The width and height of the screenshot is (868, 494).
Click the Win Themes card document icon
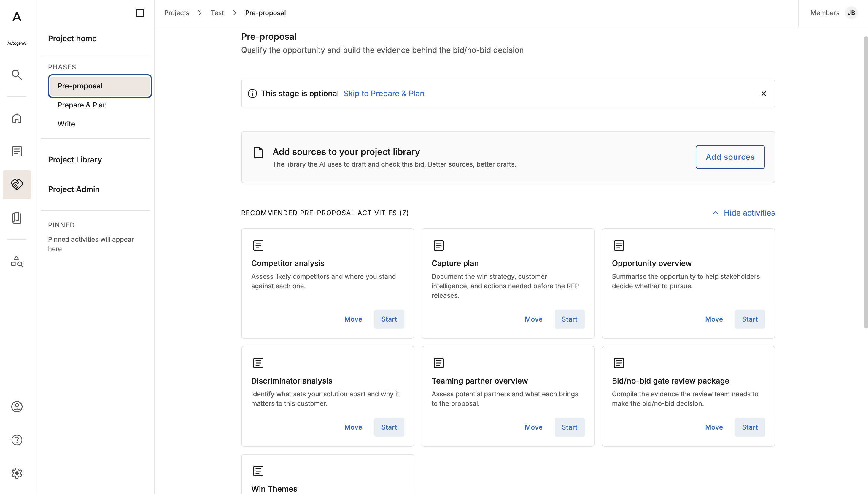pyautogui.click(x=258, y=471)
